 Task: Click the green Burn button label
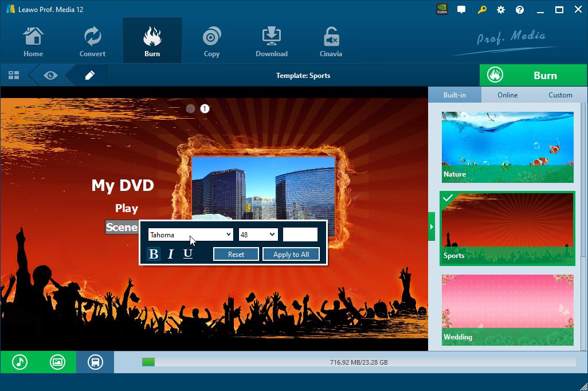pos(545,76)
